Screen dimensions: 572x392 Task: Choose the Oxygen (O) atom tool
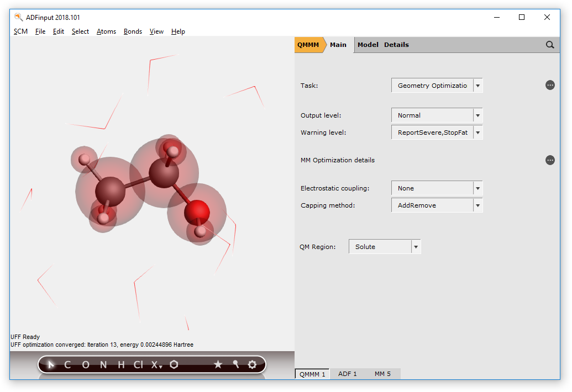tap(86, 365)
